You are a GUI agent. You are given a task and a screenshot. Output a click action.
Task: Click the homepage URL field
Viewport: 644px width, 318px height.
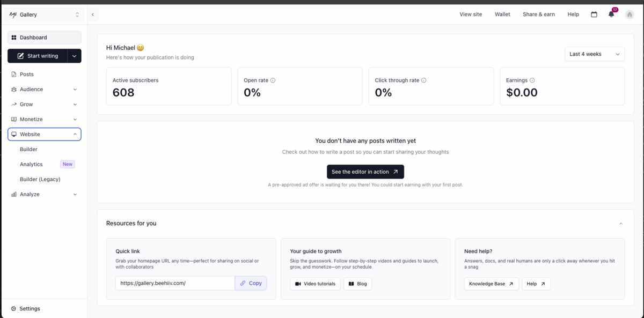pos(175,283)
